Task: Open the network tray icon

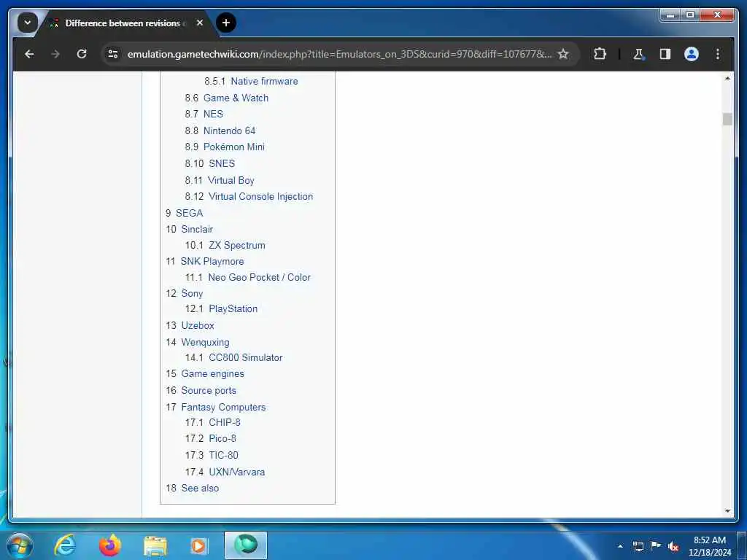Action: click(x=638, y=546)
